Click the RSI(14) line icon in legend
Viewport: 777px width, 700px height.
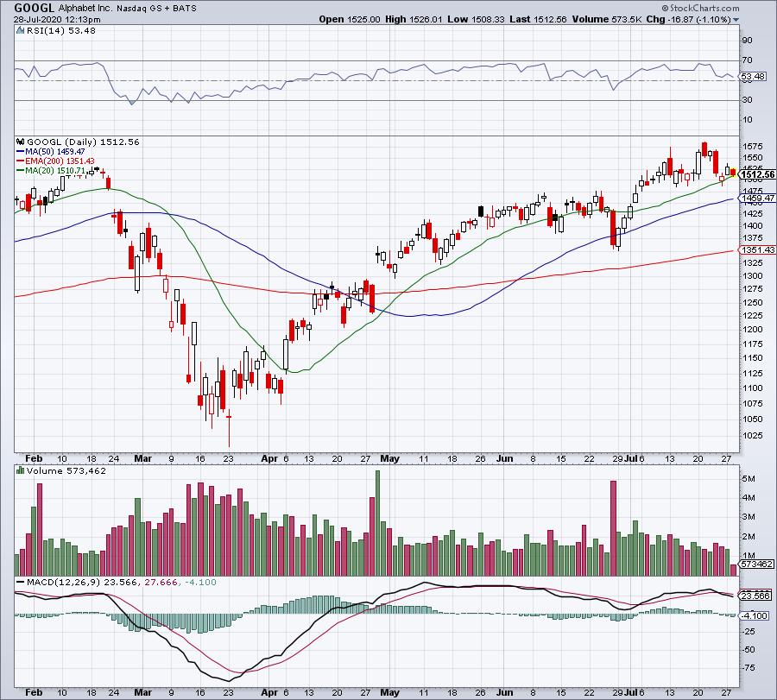21,31
